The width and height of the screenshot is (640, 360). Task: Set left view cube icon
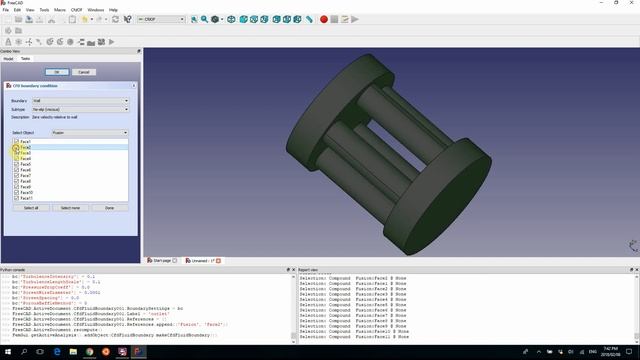tap(298, 19)
